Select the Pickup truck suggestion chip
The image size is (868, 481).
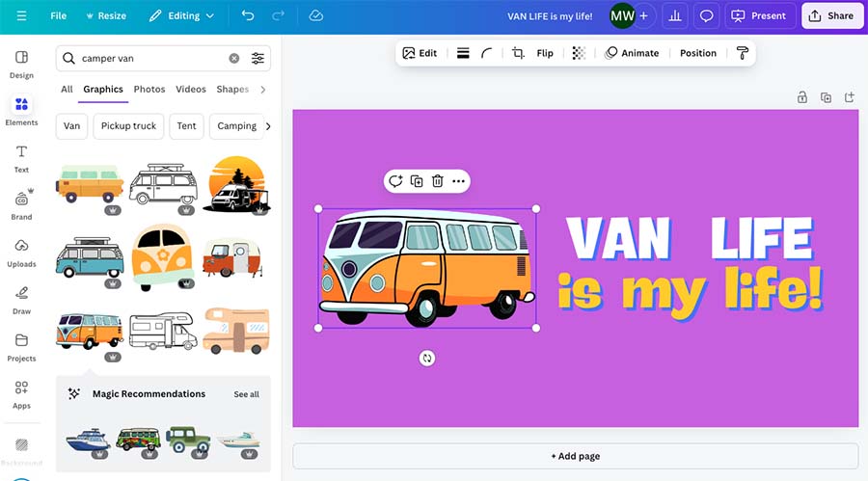(x=128, y=126)
